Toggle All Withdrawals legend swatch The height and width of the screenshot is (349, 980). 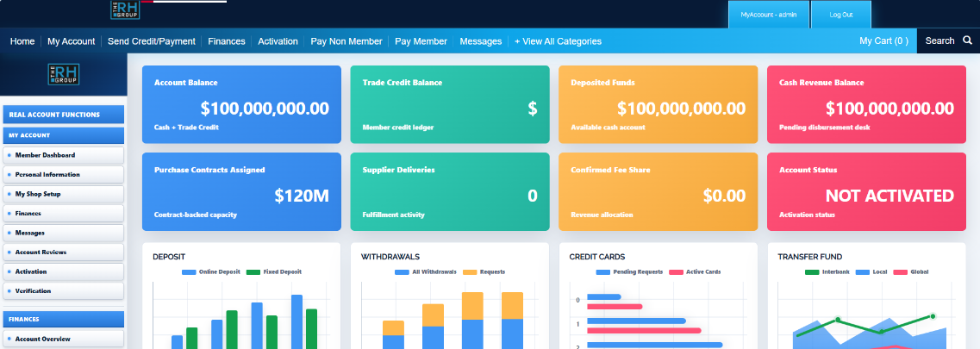coord(402,272)
